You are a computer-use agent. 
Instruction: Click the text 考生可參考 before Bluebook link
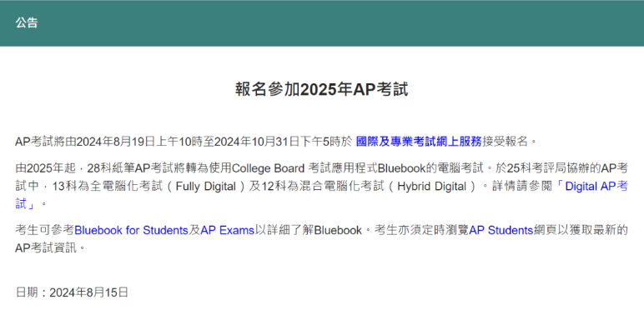pos(45,231)
